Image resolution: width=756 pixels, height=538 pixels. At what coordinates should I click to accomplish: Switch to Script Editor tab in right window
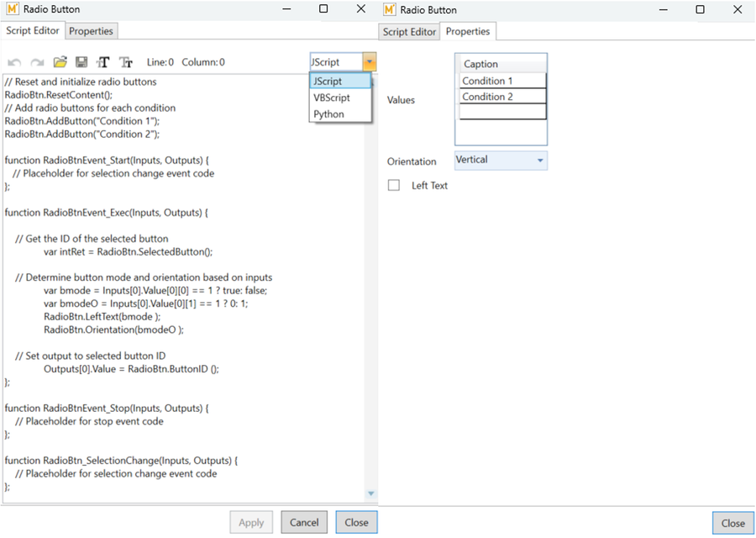pyautogui.click(x=409, y=32)
